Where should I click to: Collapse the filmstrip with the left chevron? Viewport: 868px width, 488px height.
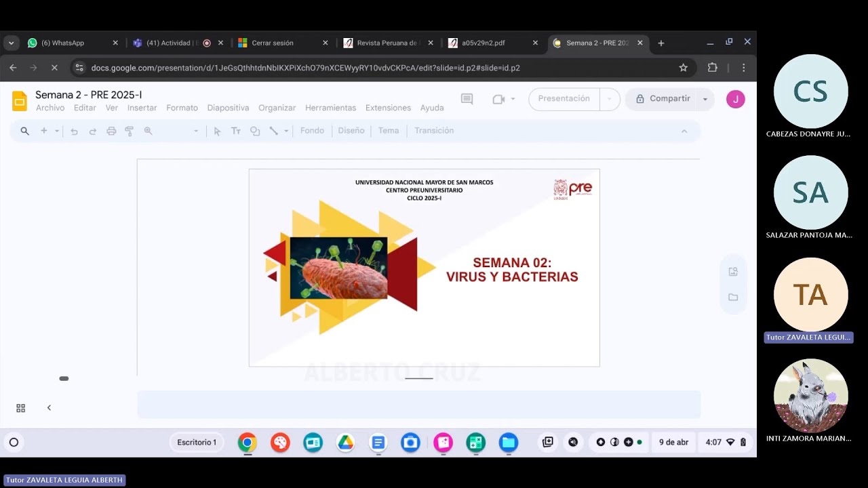point(49,408)
